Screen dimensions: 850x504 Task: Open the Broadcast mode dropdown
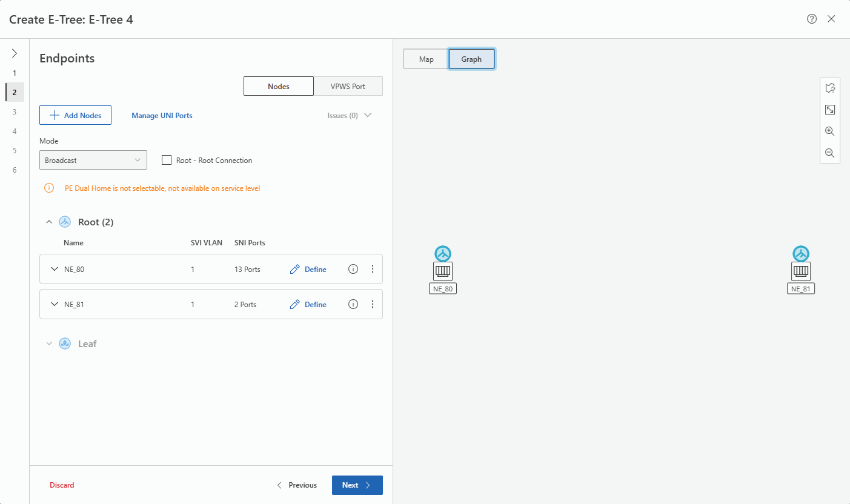pos(93,161)
